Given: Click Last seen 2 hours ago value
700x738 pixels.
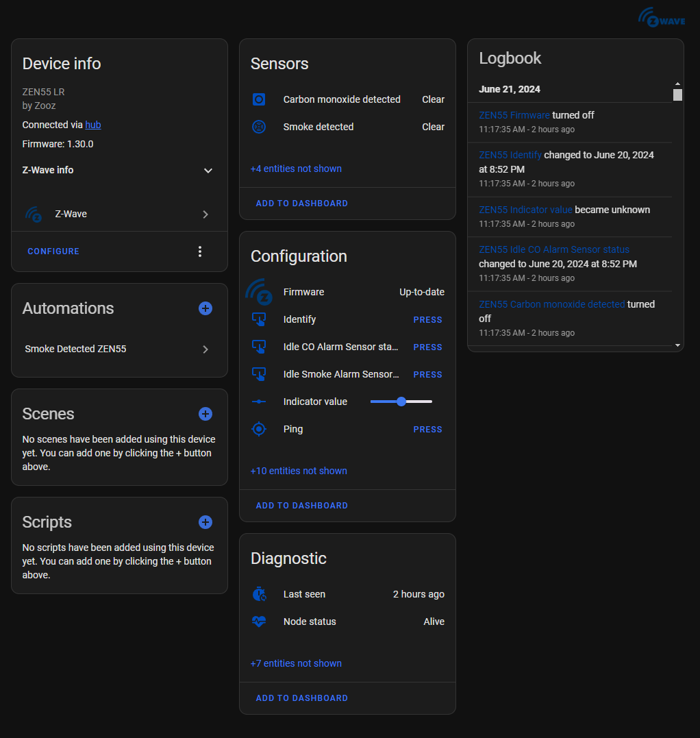Looking at the screenshot, I should pos(418,594).
